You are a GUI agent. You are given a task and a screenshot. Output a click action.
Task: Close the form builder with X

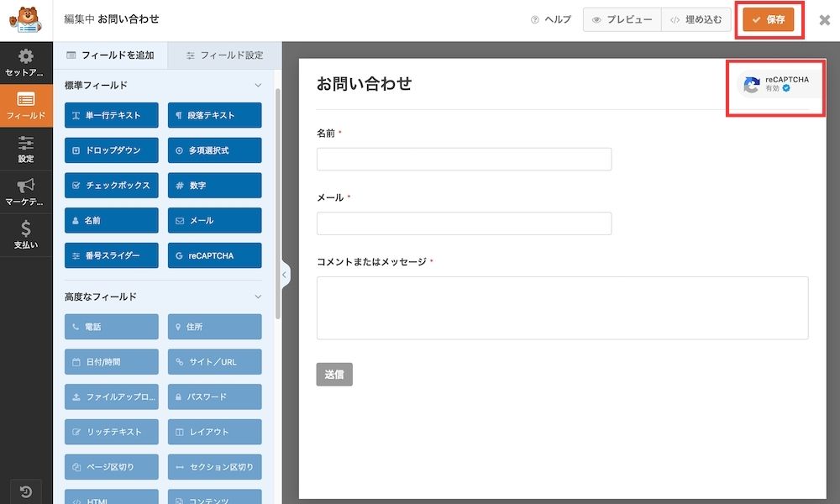pos(825,20)
